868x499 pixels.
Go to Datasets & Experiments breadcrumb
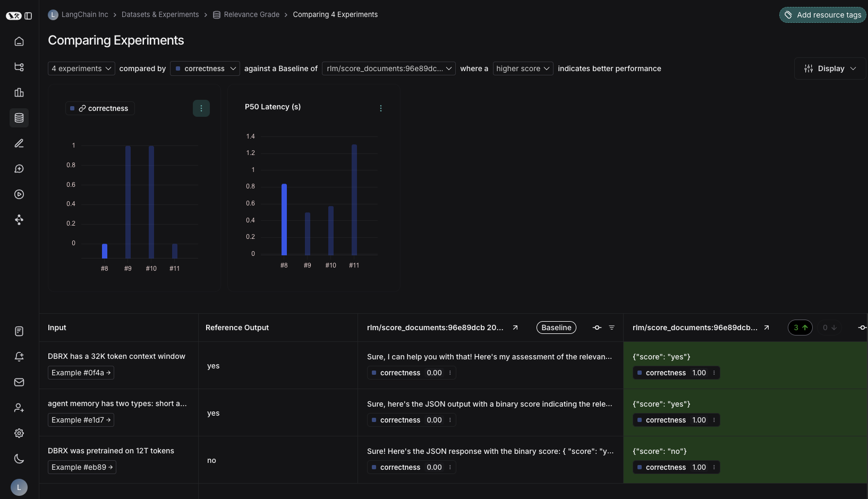tap(160, 14)
